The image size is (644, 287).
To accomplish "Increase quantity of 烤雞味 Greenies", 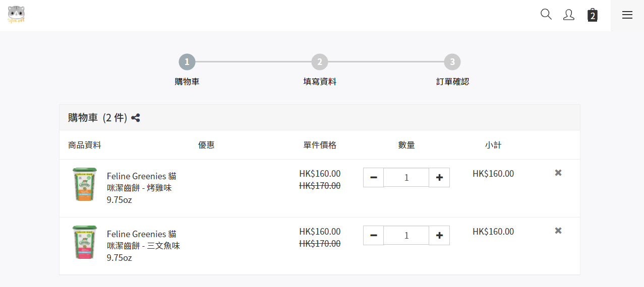I will (439, 177).
